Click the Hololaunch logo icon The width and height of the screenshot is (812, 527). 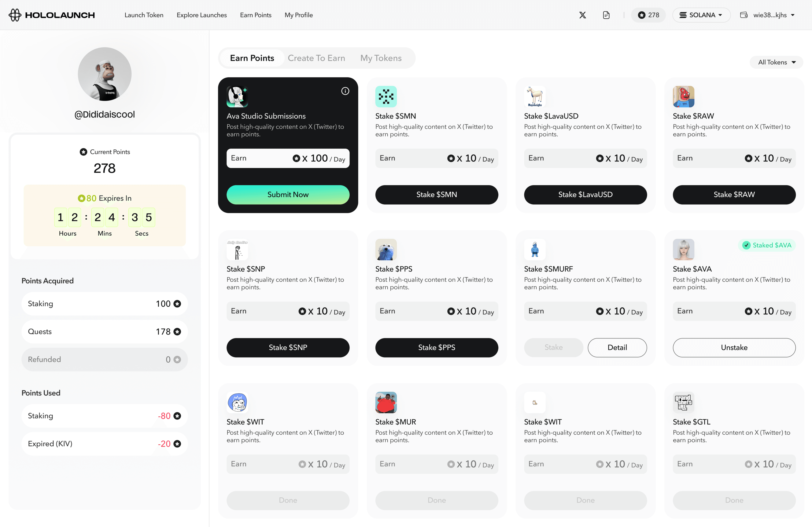tap(15, 15)
